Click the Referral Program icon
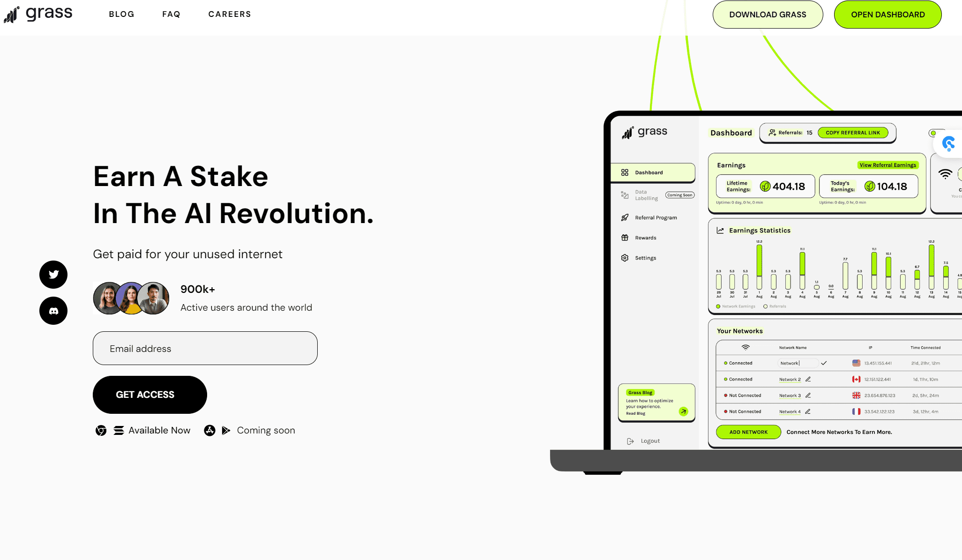This screenshot has width=962, height=560. (x=625, y=217)
